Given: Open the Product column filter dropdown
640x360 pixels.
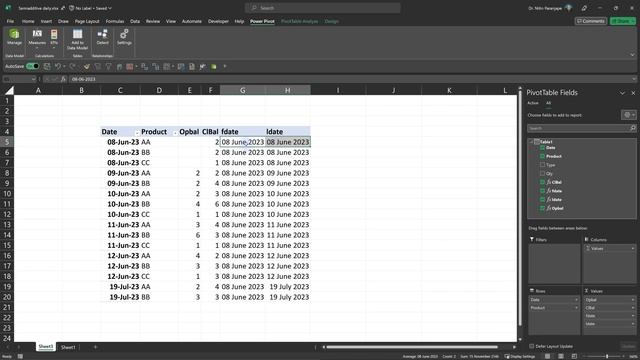Looking at the screenshot, I should tap(175, 133).
